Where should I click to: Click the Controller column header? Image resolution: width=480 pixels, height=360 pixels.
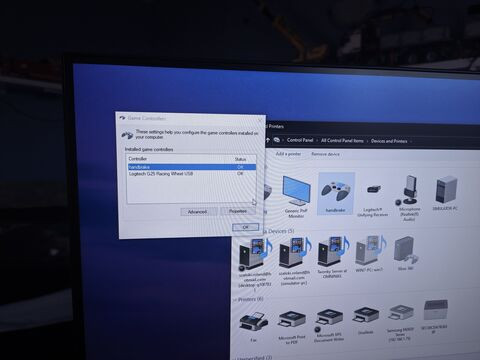[x=138, y=159]
